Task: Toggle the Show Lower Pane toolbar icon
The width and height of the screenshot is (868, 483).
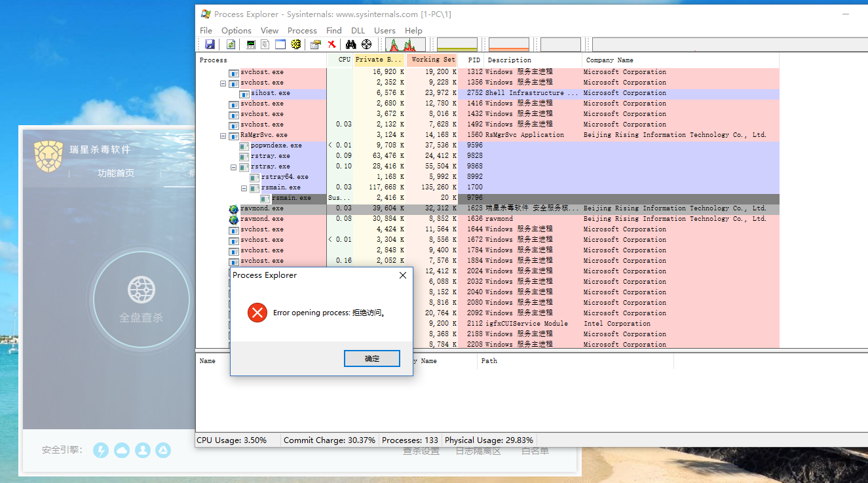Action: click(280, 45)
